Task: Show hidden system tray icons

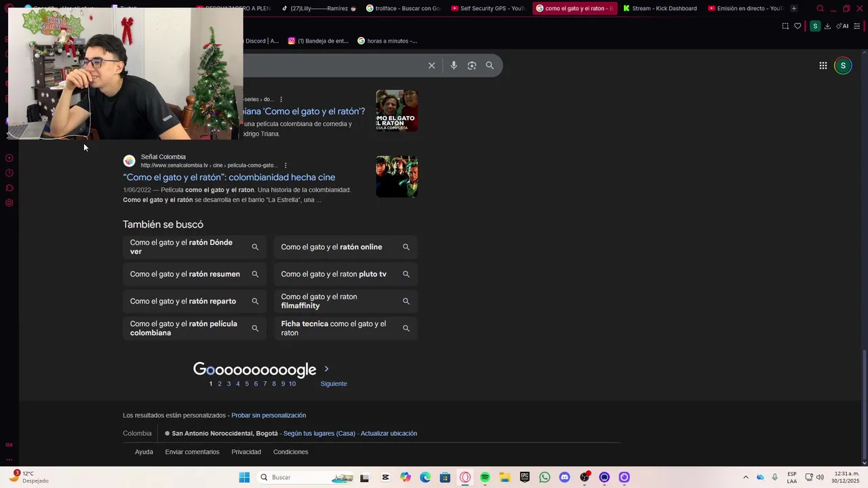Action: pyautogui.click(x=745, y=477)
